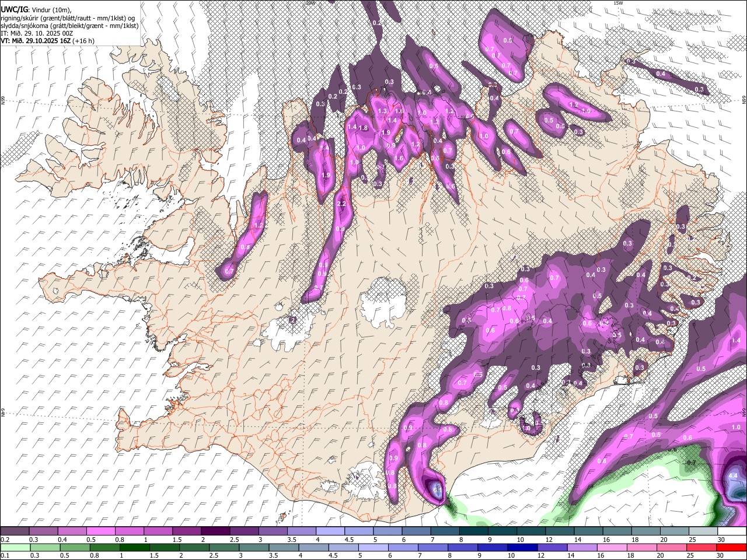
Task: Click the "20W" longitude label at the map top
Action: coord(310,2)
